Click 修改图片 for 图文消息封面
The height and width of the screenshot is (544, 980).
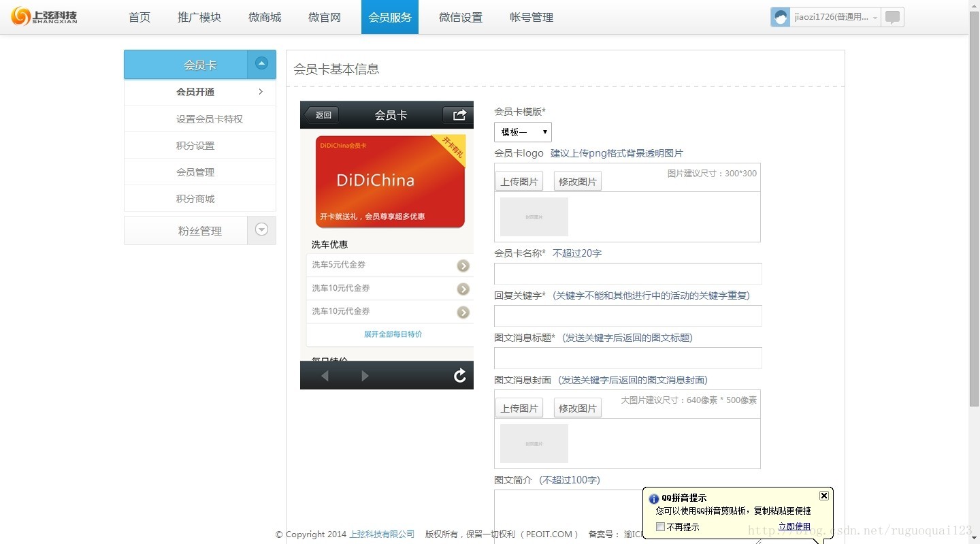point(578,408)
